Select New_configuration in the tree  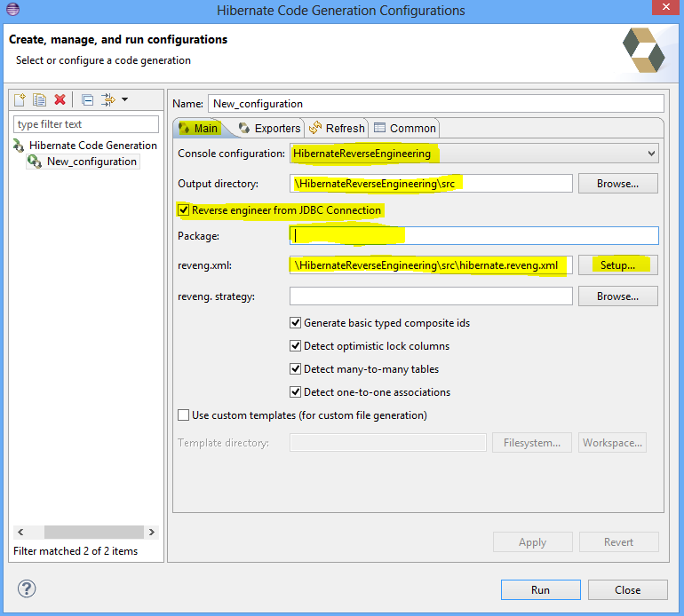point(91,162)
